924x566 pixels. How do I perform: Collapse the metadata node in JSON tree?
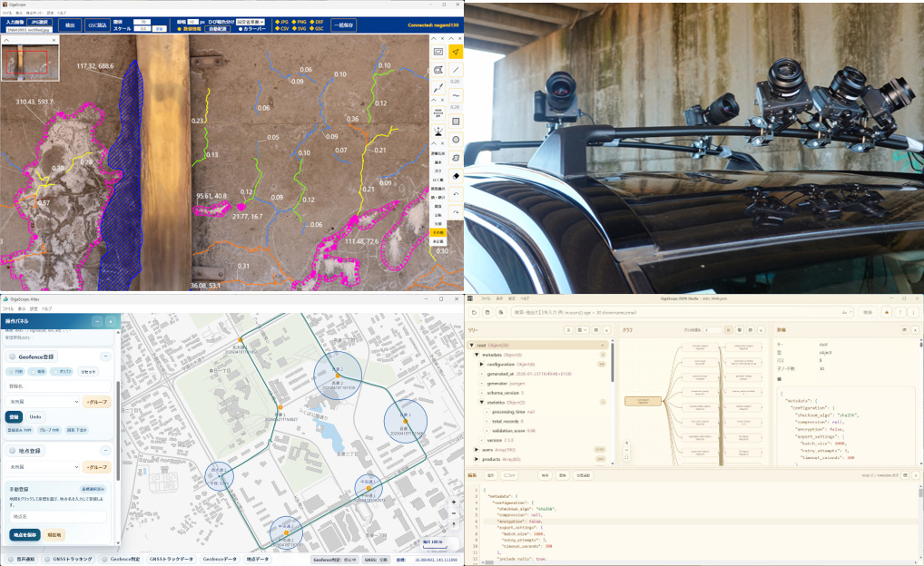coord(477,355)
